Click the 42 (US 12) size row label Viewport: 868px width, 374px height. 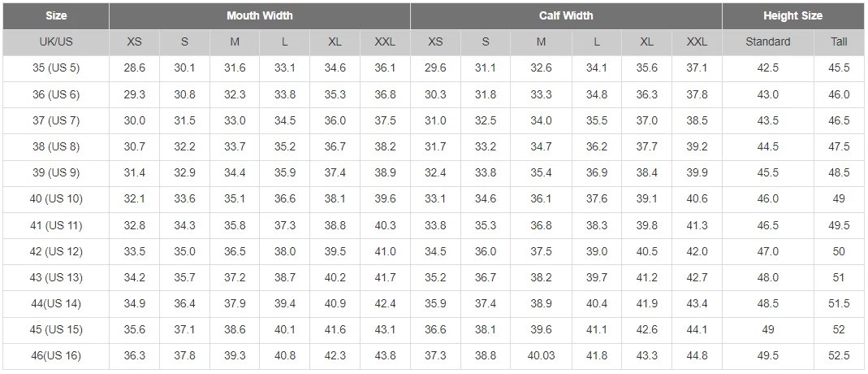56,251
